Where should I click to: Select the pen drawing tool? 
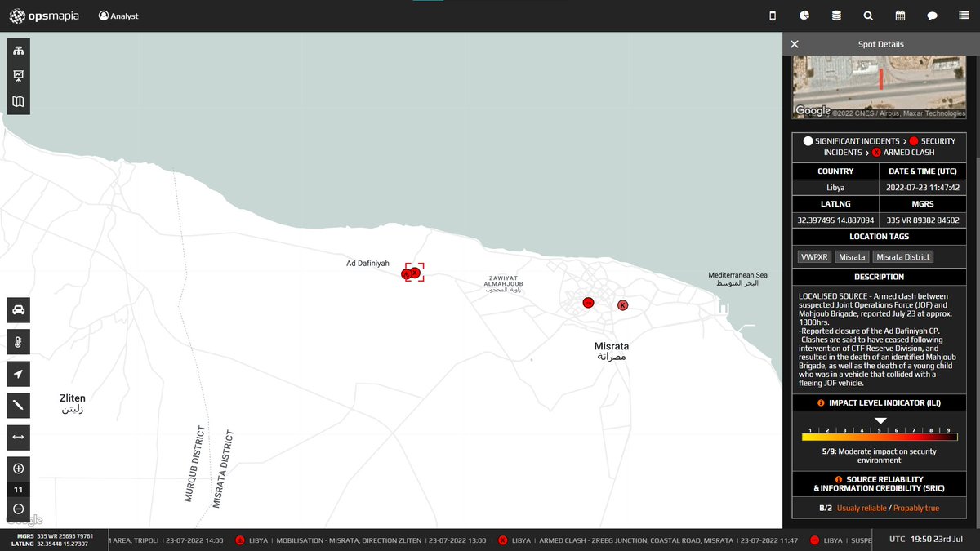point(19,406)
